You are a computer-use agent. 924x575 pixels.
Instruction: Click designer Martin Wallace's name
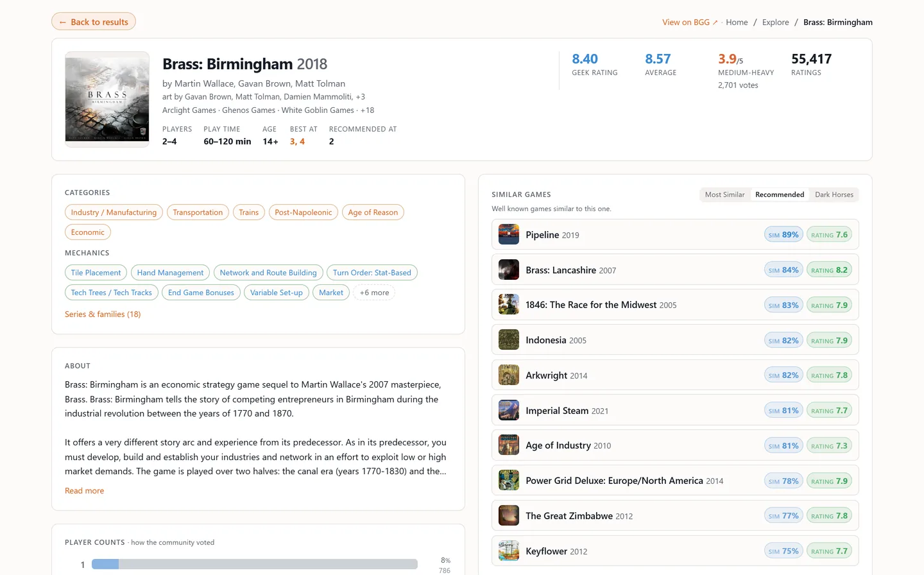tap(203, 83)
